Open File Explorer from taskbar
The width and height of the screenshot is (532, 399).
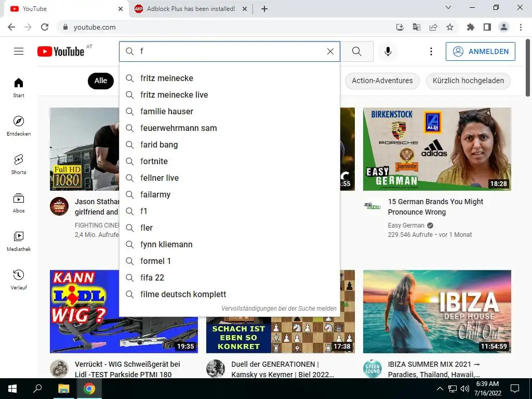[63, 389]
